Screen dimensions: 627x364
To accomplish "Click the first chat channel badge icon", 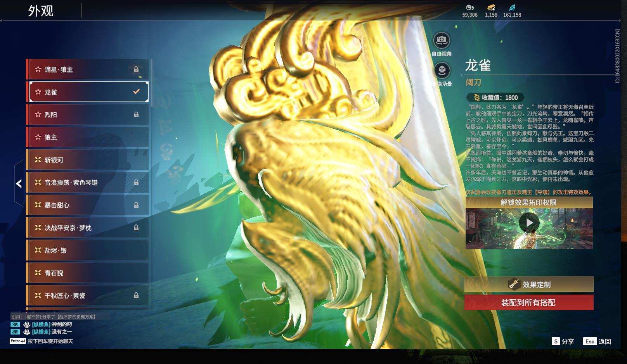I will pos(15,324).
